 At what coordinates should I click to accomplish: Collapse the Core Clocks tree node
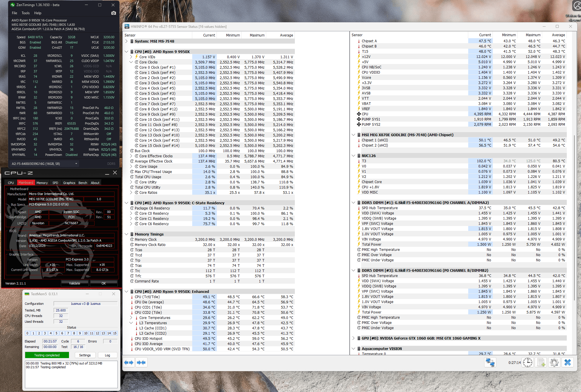(x=131, y=62)
